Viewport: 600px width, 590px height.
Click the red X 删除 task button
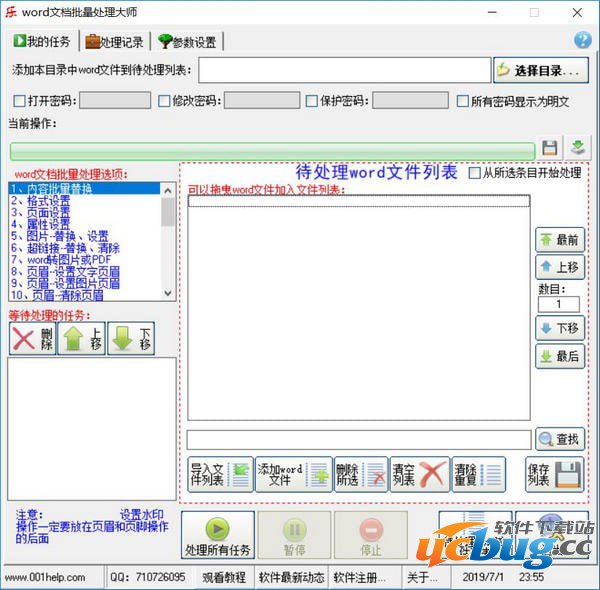[33, 339]
